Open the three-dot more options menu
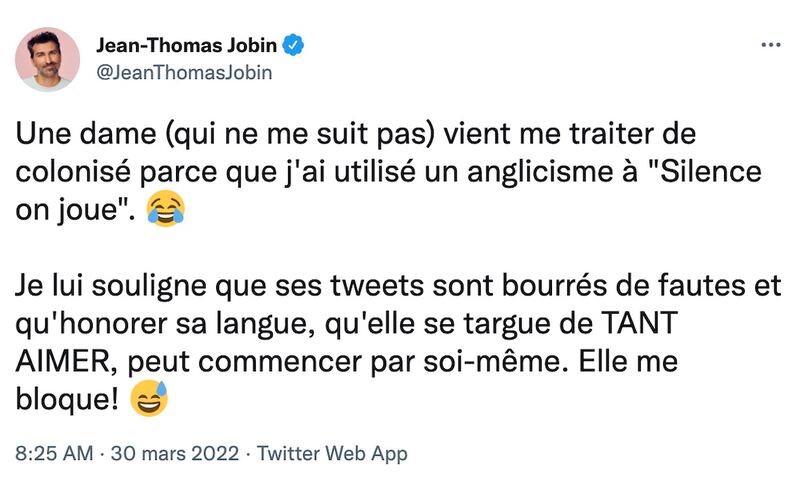The height and width of the screenshot is (480, 800). pos(771,45)
